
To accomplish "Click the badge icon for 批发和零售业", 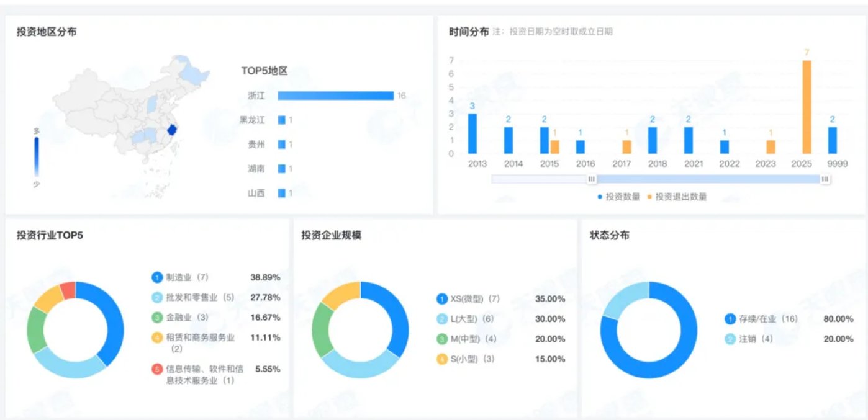I will [x=157, y=297].
